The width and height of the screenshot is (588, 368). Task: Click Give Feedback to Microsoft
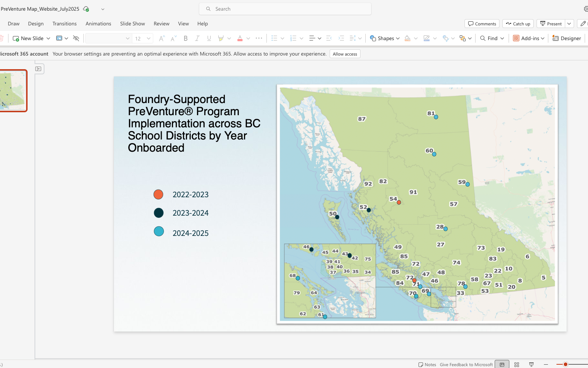pyautogui.click(x=466, y=364)
